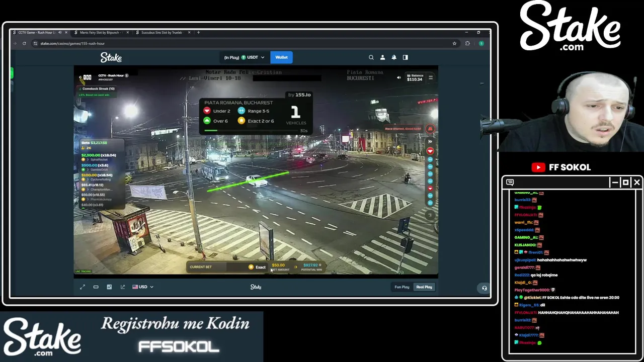The height and width of the screenshot is (362, 644).
Task: Click the $2,300.00 top bet entry
Action: (x=99, y=155)
